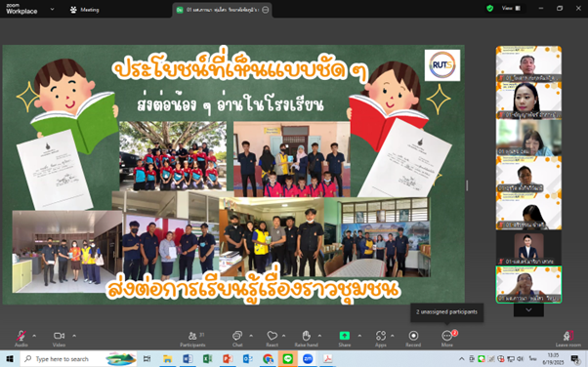Select the top participant video thumbnail
Image resolution: width=588 pixels, height=367 pixels.
click(528, 63)
